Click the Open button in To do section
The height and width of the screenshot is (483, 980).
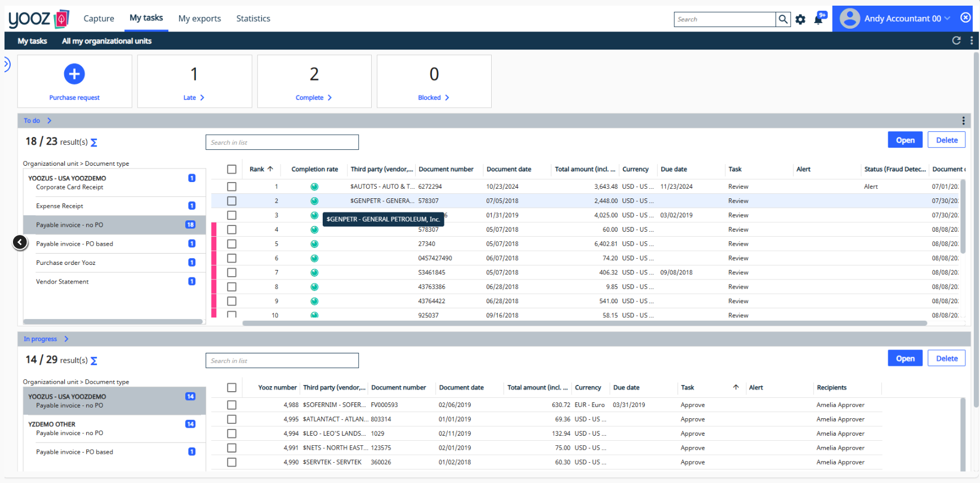point(905,140)
